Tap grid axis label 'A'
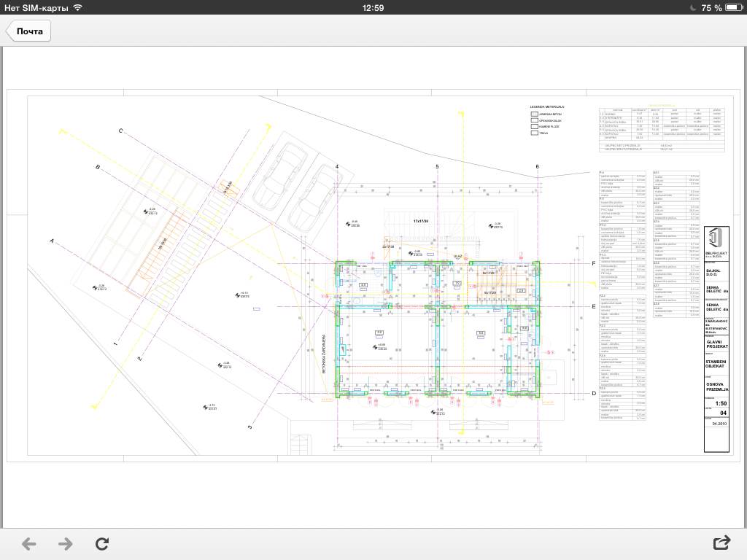 tap(52, 241)
